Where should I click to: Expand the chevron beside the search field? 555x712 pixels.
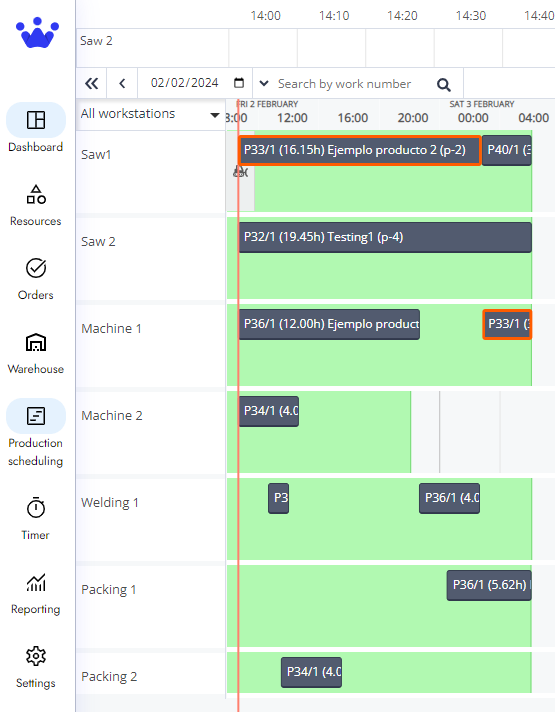tap(263, 84)
